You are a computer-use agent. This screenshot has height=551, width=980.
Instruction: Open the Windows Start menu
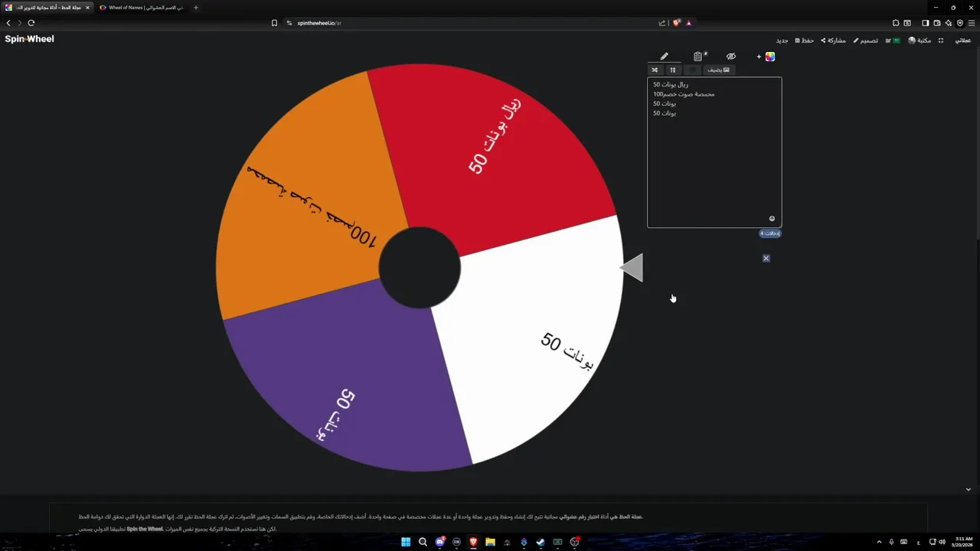(406, 542)
